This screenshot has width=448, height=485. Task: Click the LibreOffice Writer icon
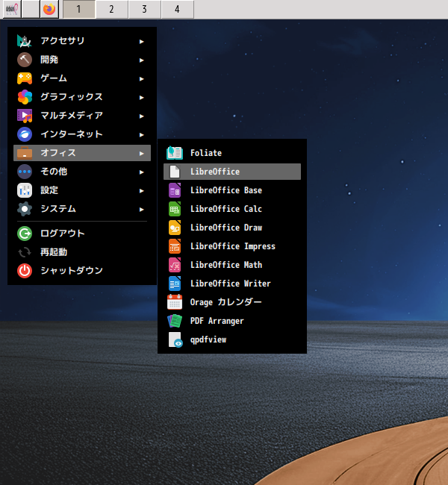(x=175, y=284)
